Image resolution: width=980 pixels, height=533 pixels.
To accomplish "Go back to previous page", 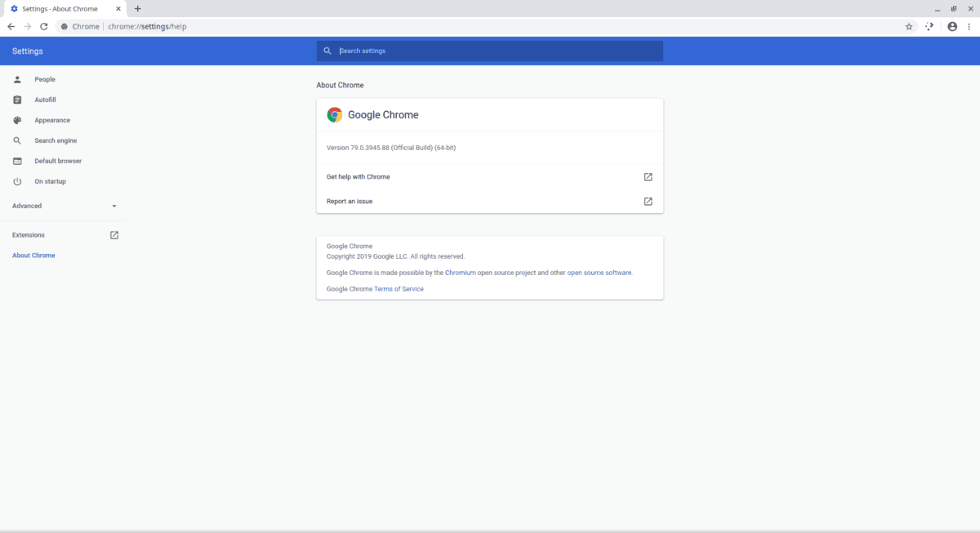I will (11, 26).
